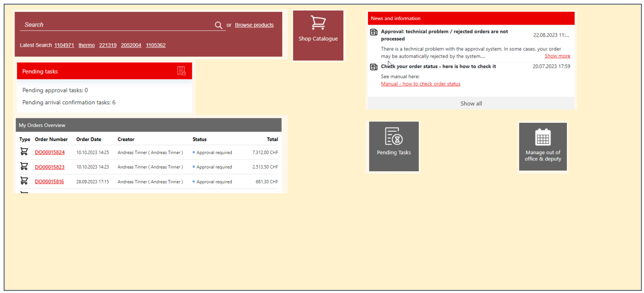Expand news item with Show more
This screenshot has height=293, width=644.
pos(557,56)
